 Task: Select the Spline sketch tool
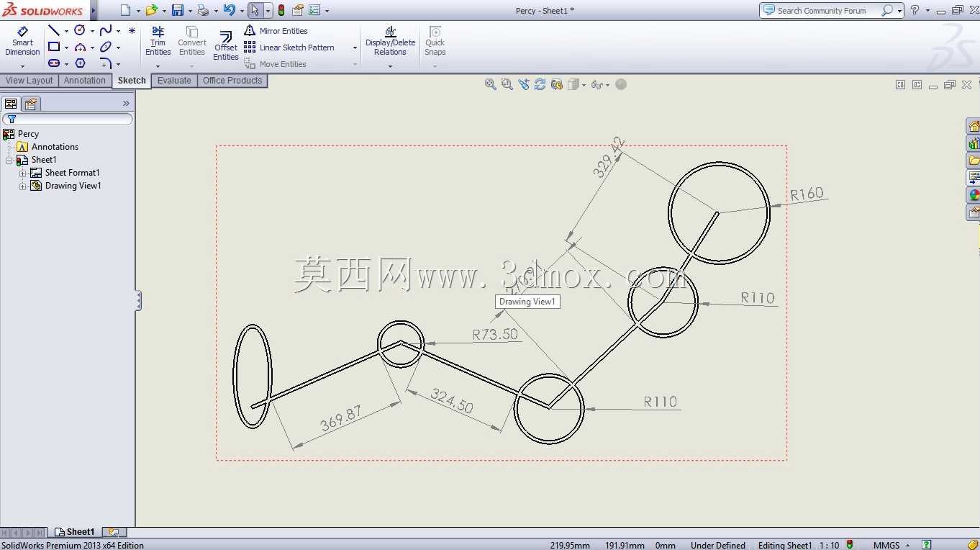coord(106,30)
